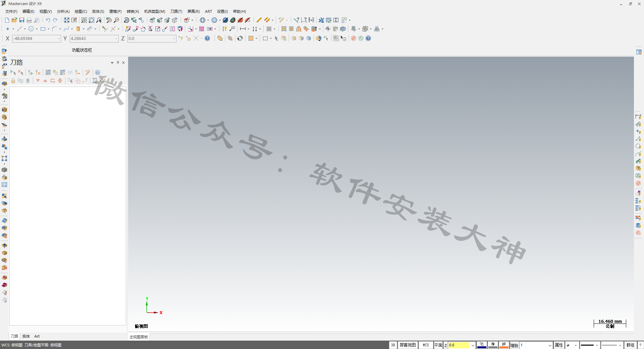The height and width of the screenshot is (349, 644).
Task: Open the 文件(F) menu
Action: [11, 11]
